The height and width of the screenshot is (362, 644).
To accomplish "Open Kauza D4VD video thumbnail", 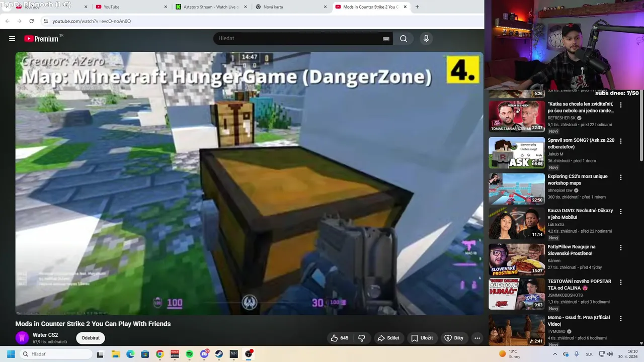I will coord(517,224).
